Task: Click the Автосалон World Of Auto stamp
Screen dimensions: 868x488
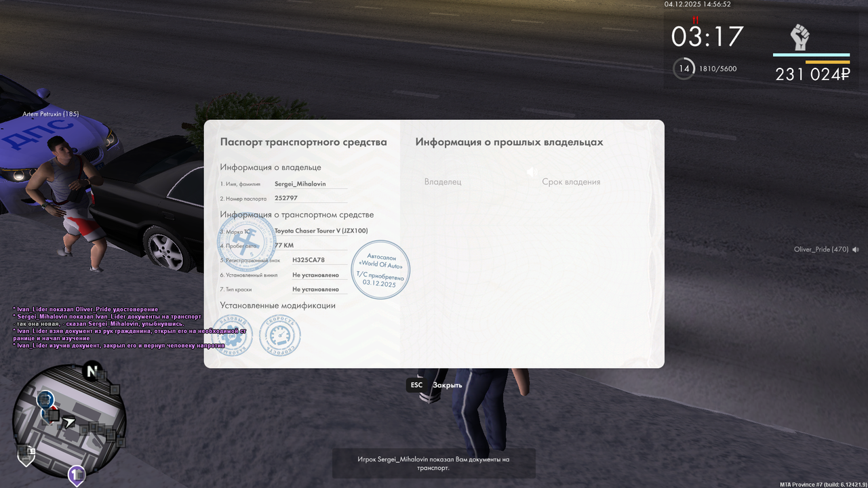Action: pos(381,270)
